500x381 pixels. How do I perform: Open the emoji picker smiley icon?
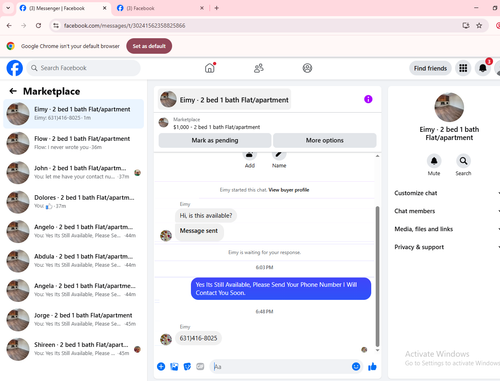pyautogui.click(x=356, y=367)
